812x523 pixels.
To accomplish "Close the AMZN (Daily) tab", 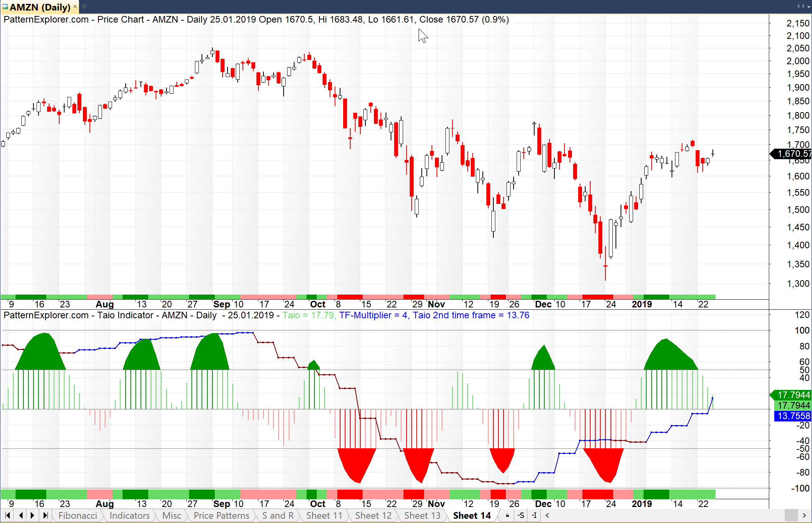I will click(75, 6).
